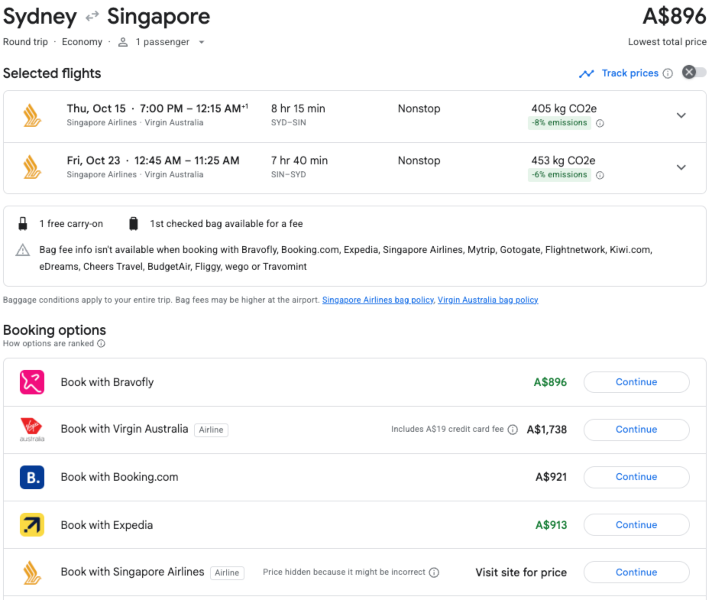This screenshot has width=712, height=600.
Task: Click the SIN–SYD route label
Action: pyautogui.click(x=288, y=174)
